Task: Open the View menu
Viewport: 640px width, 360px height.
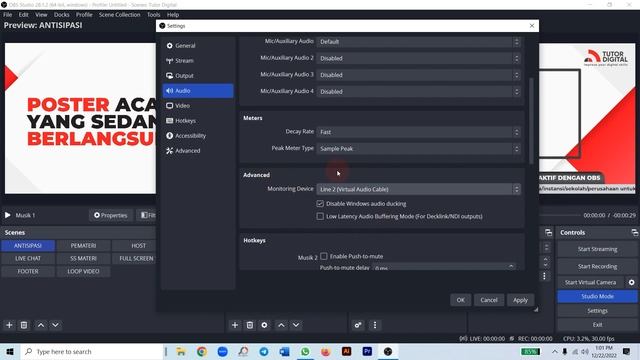Action: point(41,15)
